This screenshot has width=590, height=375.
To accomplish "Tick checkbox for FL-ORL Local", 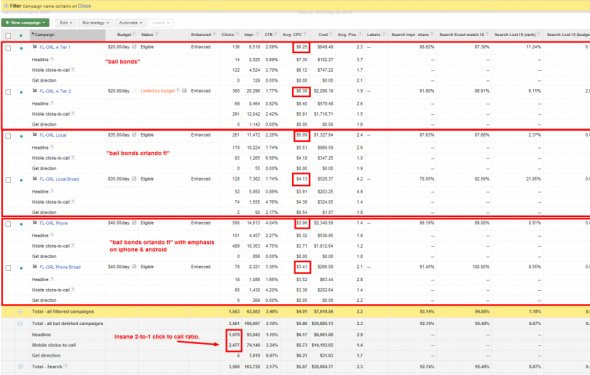I will pos(8,136).
